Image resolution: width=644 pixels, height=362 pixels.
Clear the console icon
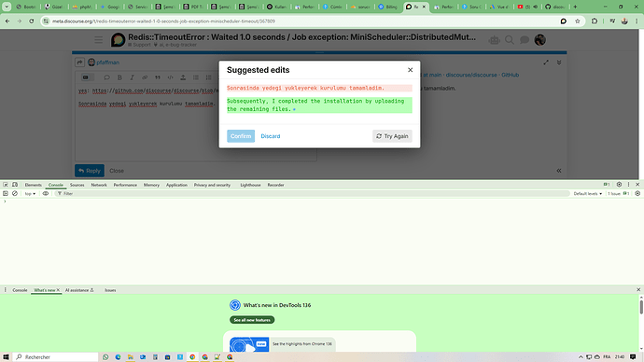tap(15, 193)
